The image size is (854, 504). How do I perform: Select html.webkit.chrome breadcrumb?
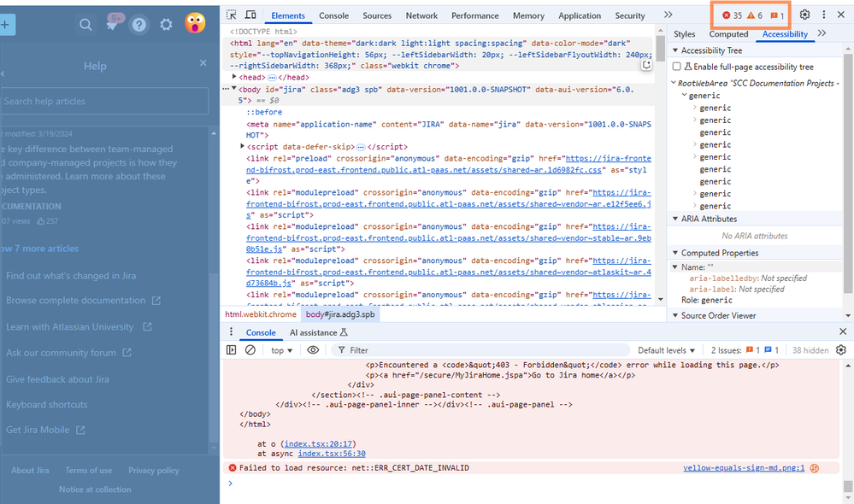tap(261, 314)
